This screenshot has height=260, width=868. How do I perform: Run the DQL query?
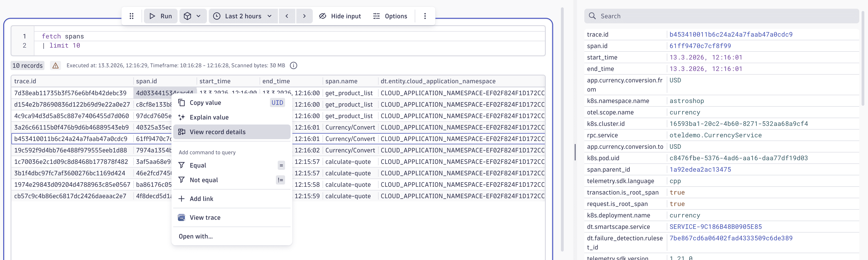[x=160, y=16]
